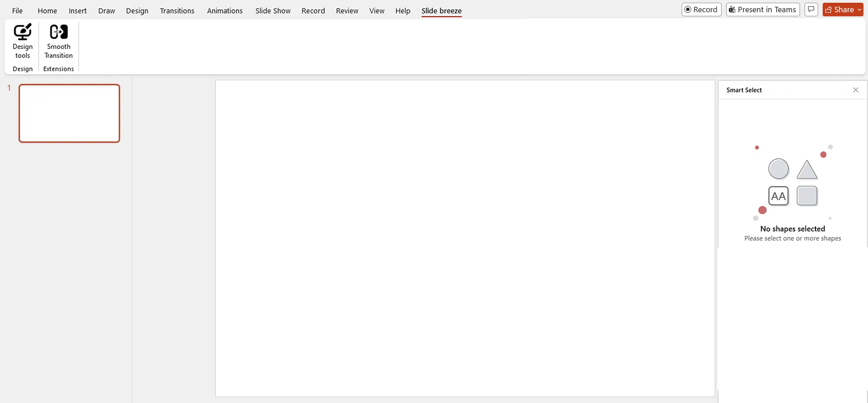The image size is (868, 403).
Task: Open the Review tab
Action: 347,11
